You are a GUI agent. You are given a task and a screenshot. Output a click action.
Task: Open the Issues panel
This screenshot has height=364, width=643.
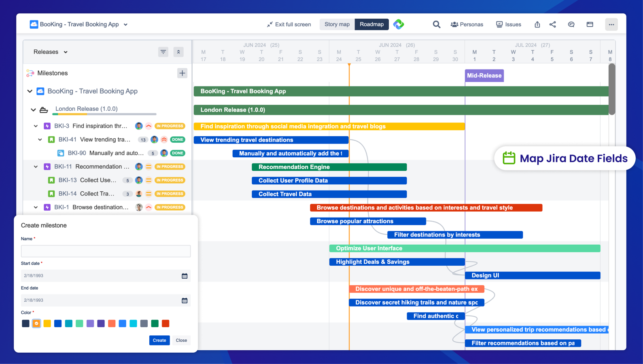point(509,25)
